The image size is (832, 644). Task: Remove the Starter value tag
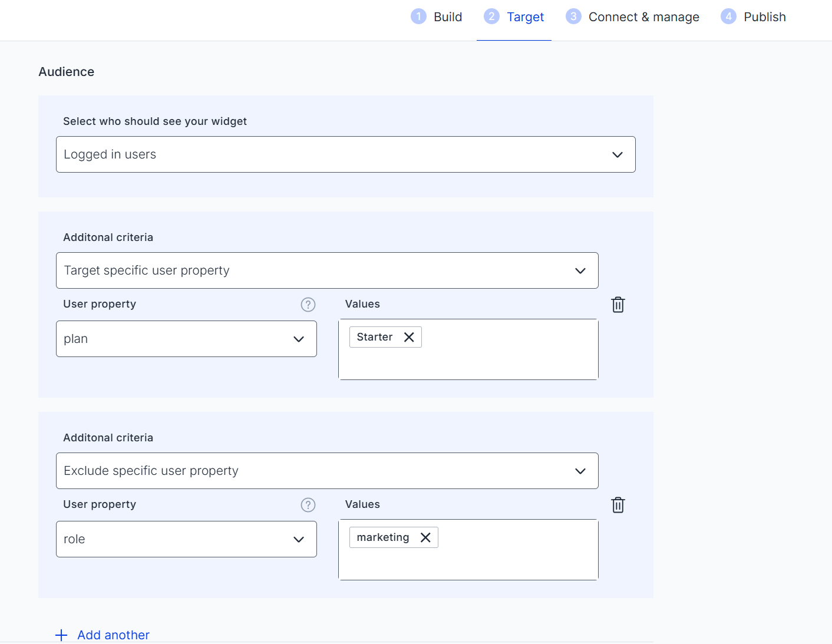pyautogui.click(x=409, y=337)
